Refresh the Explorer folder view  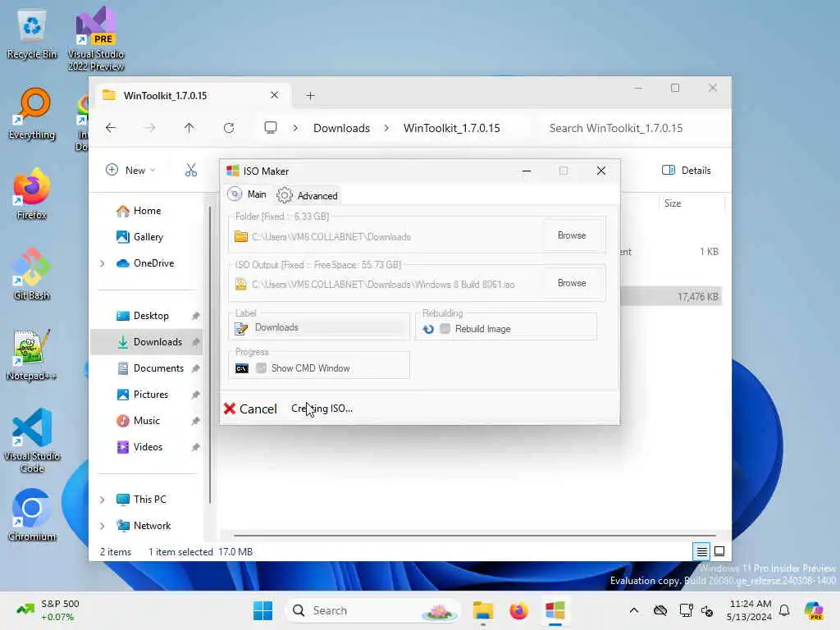(229, 128)
